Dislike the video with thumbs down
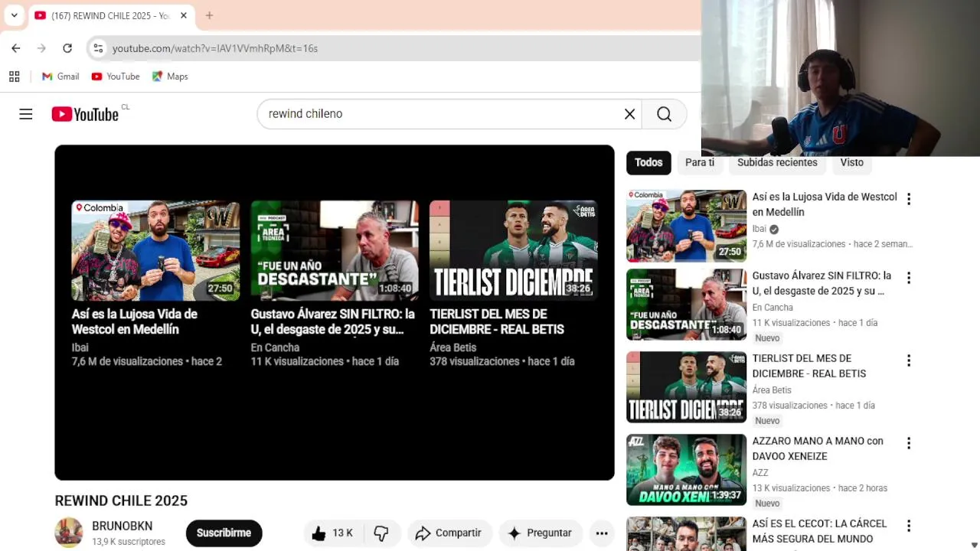The image size is (980, 551). click(381, 533)
